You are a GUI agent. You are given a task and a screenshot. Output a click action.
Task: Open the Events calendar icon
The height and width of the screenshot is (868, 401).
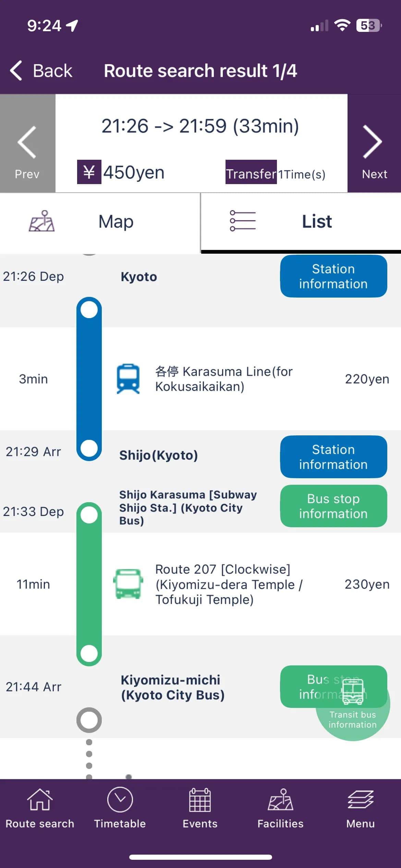pos(200,809)
